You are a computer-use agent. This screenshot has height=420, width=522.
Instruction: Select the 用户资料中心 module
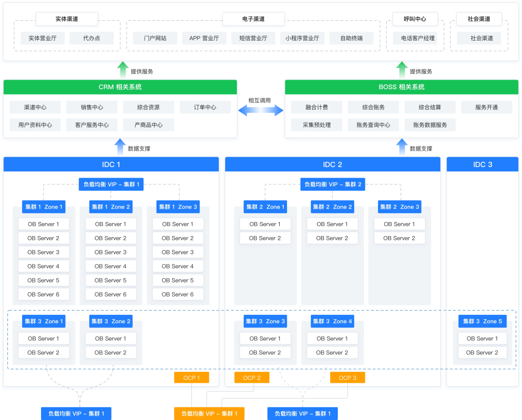[x=35, y=125]
